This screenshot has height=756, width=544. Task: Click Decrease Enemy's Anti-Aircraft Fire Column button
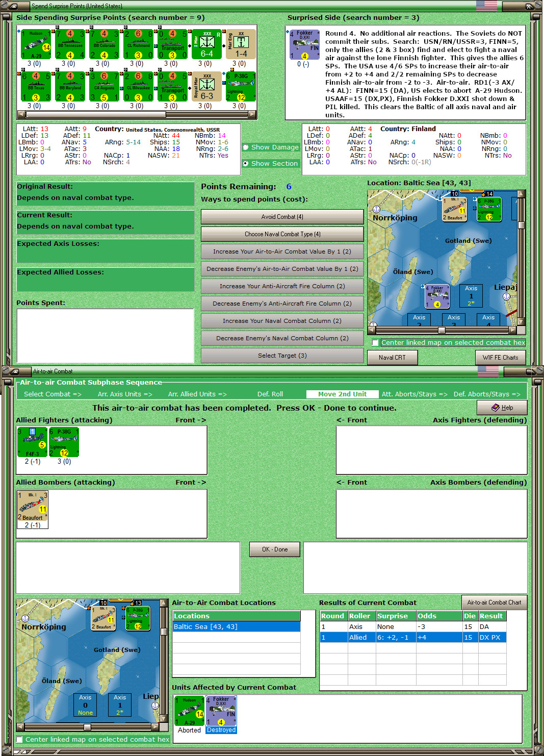coord(282,304)
